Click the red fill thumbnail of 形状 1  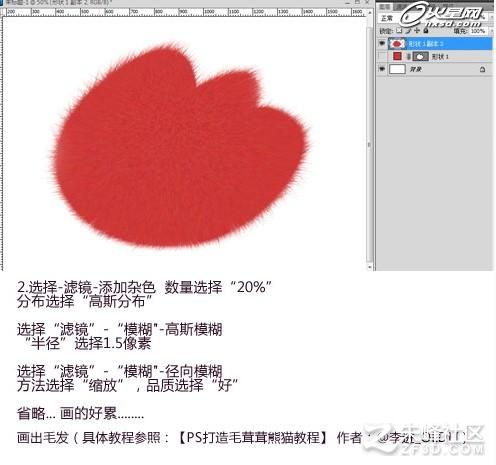pos(397,56)
